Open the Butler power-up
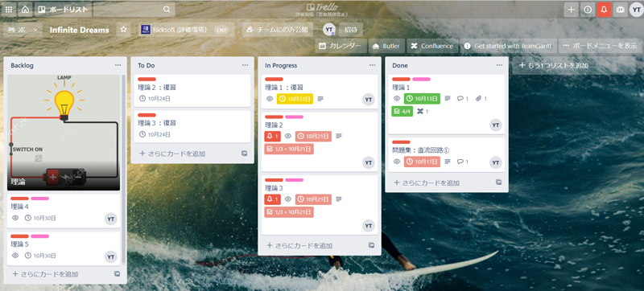 coord(386,46)
